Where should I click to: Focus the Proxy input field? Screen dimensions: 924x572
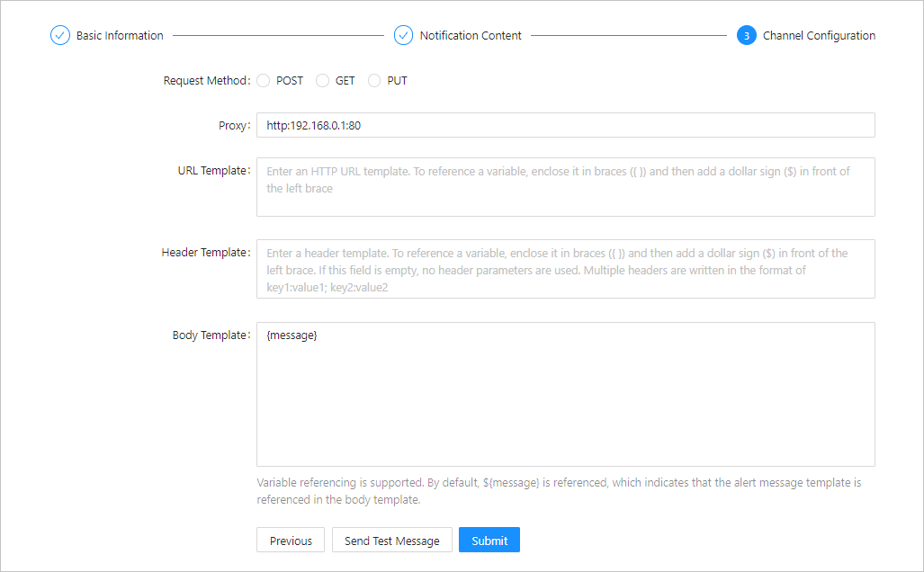tap(566, 125)
